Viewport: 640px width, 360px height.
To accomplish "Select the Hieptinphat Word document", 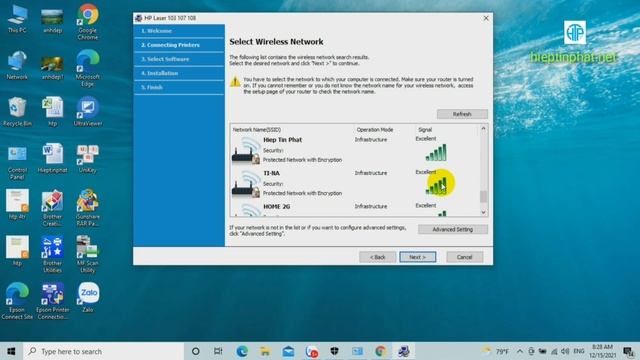I will coord(52,158).
